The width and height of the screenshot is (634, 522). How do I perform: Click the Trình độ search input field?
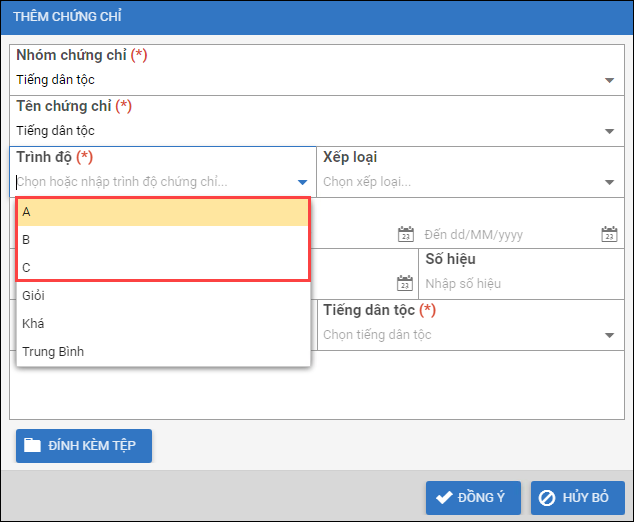point(150,182)
